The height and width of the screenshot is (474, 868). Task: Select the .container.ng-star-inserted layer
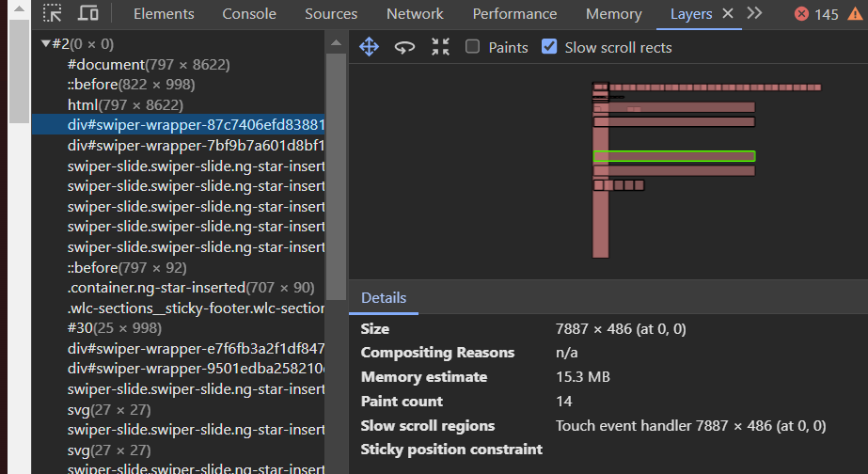[x=191, y=288]
